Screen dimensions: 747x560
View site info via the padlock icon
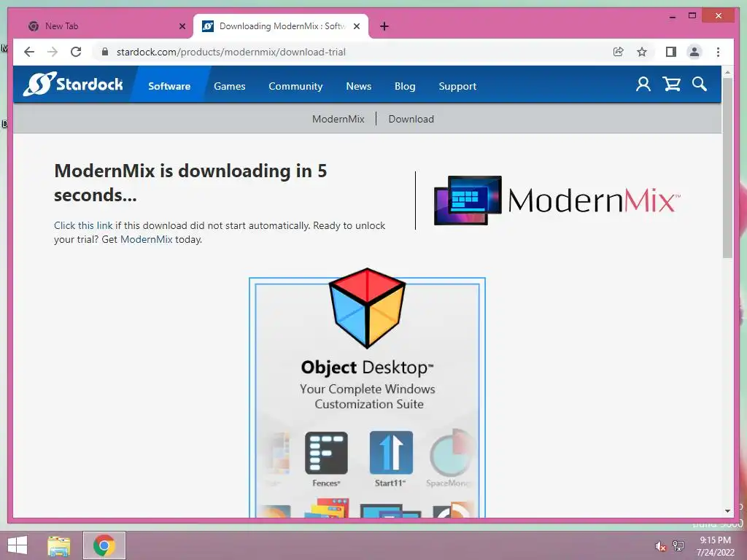(x=105, y=52)
